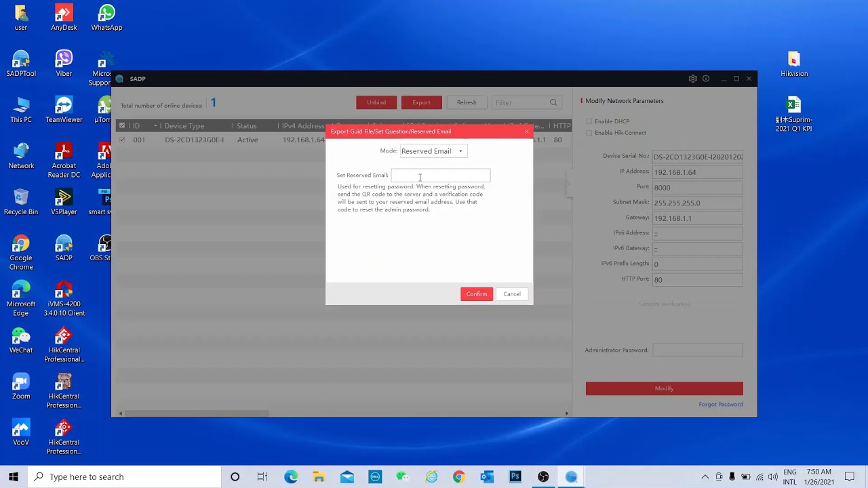Image resolution: width=868 pixels, height=488 pixels.
Task: Open AnyDesk desktop icon
Action: pos(64,18)
